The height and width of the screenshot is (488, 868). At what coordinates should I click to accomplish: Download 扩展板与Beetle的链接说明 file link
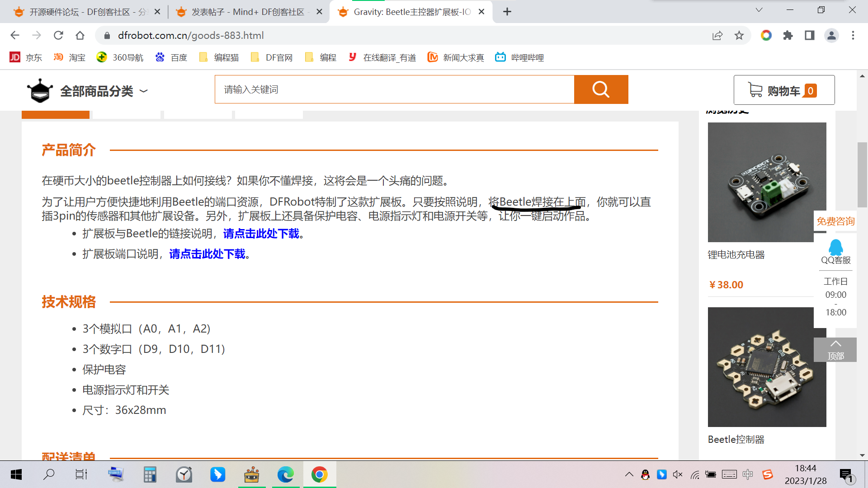tap(261, 234)
